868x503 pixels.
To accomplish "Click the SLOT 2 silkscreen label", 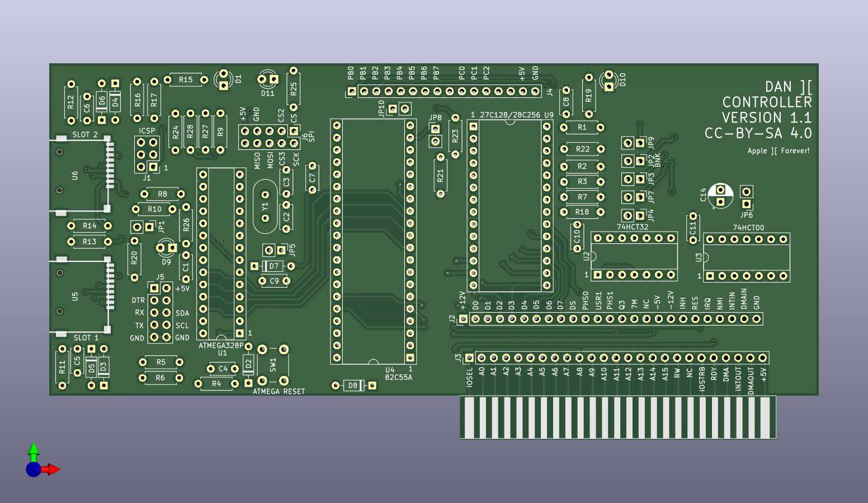I will coord(85,135).
